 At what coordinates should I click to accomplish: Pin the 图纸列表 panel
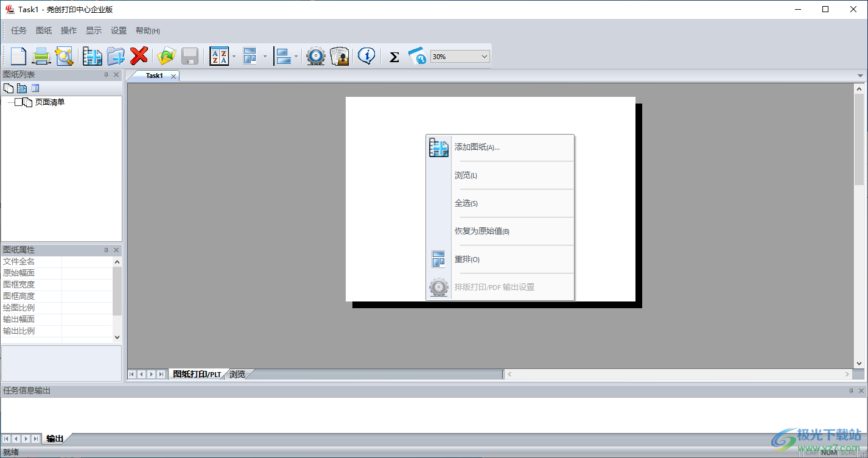coord(106,75)
